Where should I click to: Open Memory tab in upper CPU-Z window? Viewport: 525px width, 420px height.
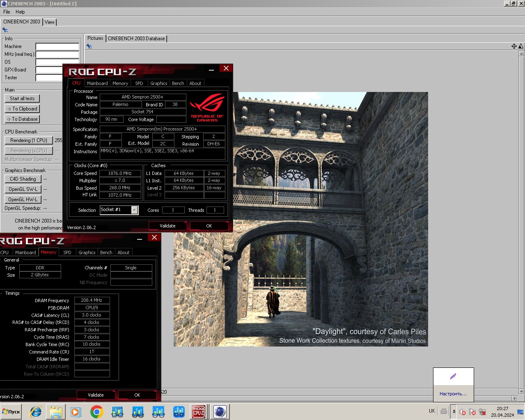point(120,83)
